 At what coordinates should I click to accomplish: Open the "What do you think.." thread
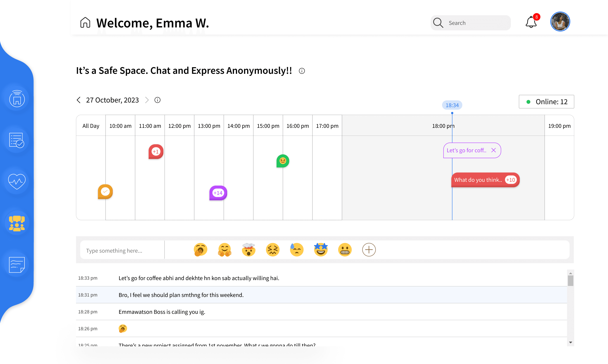pyautogui.click(x=478, y=180)
